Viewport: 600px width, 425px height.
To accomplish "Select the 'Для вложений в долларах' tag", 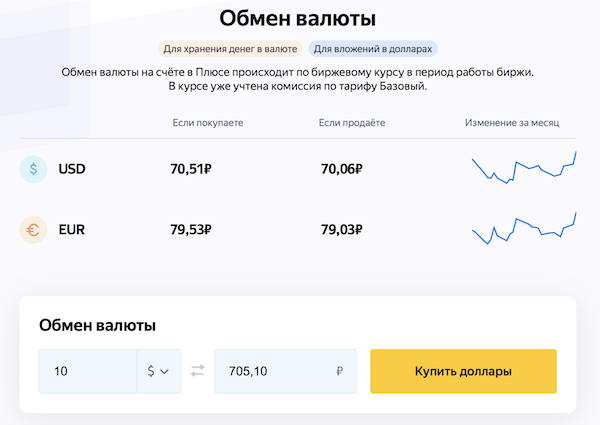I will point(373,49).
